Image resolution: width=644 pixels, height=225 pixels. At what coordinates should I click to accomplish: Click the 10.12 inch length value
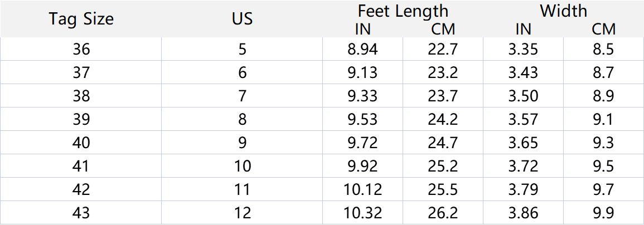click(x=362, y=189)
